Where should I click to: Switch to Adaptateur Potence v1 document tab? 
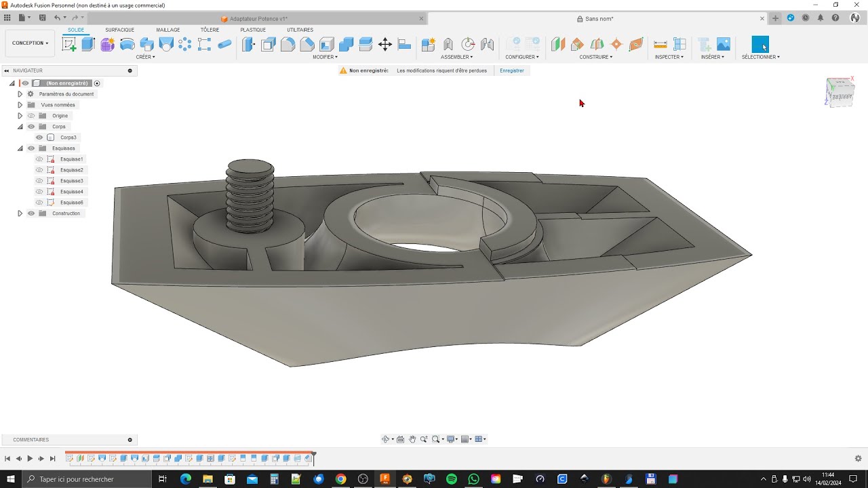[254, 18]
